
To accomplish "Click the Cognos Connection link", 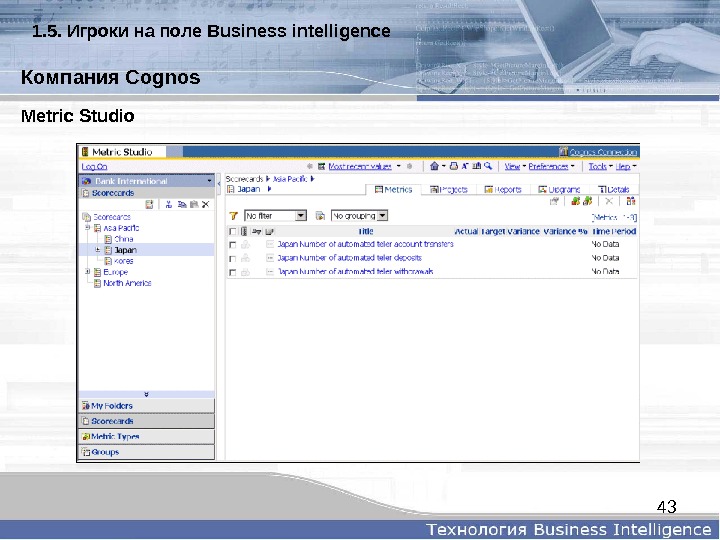I will coord(603,152).
